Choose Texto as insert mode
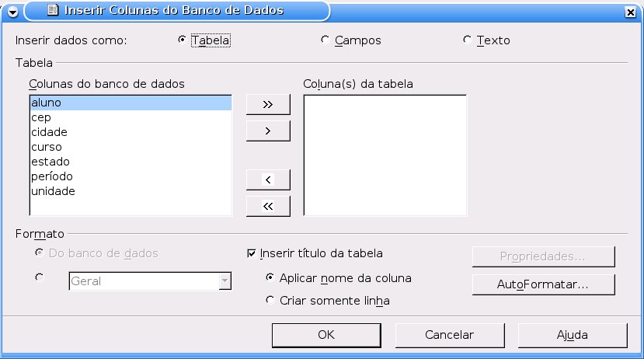The height and width of the screenshot is (359, 644). click(467, 40)
